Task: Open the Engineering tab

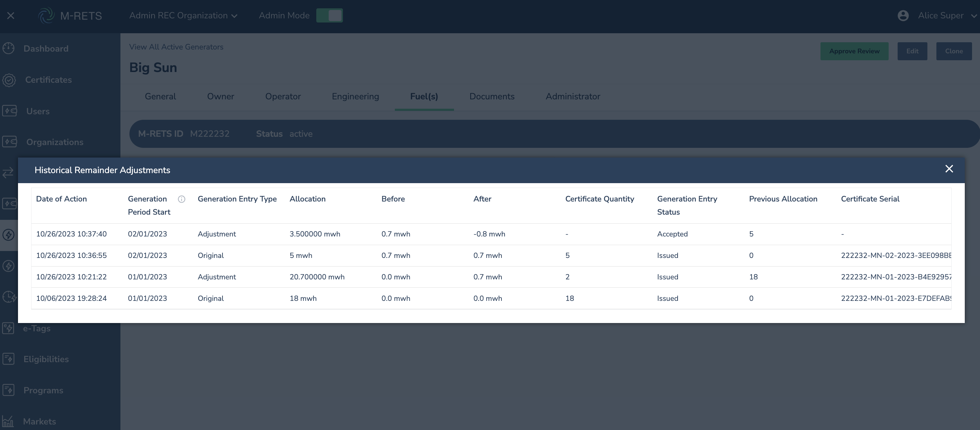Action: tap(355, 97)
